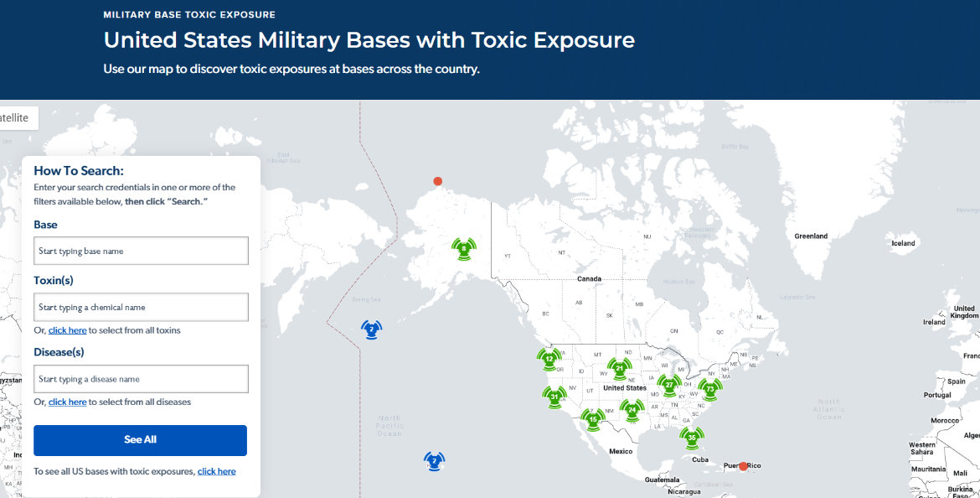Click into the Toxin(s) chemical name field
980x498 pixels.
141,307
